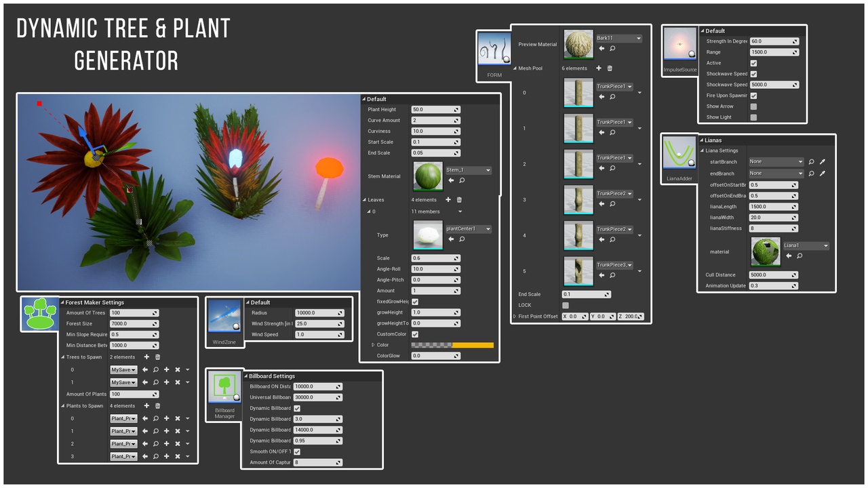Disable the fixedGrowHeight checkbox
Screen dimensions: 868x488
pos(415,302)
